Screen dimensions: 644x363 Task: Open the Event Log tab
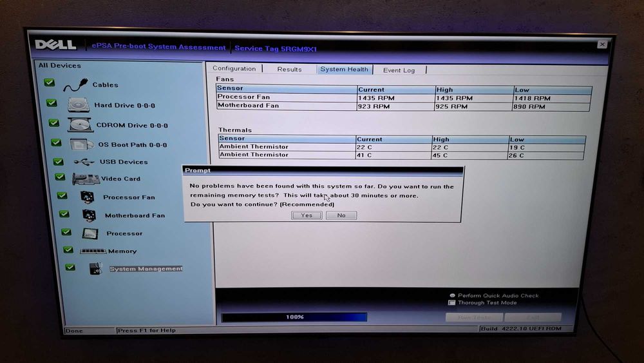coord(399,70)
